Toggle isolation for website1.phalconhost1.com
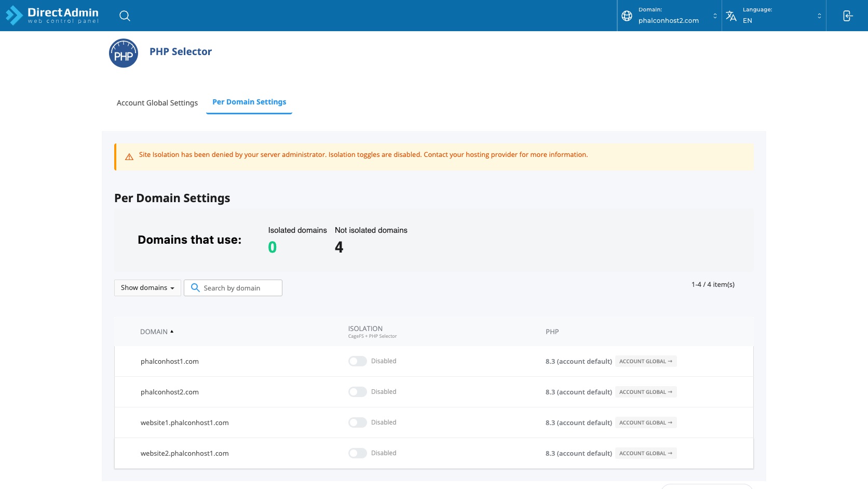This screenshot has width=868, height=489. click(357, 422)
